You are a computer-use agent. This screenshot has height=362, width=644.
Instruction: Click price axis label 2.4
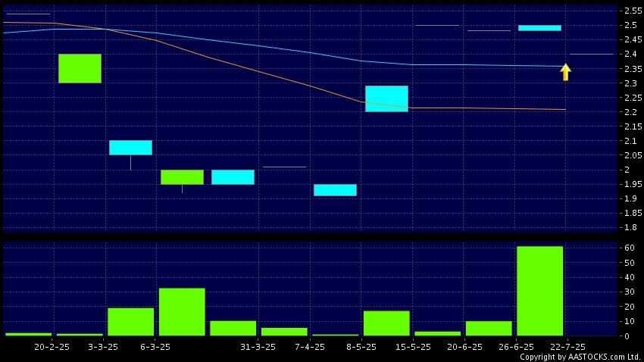pos(630,54)
